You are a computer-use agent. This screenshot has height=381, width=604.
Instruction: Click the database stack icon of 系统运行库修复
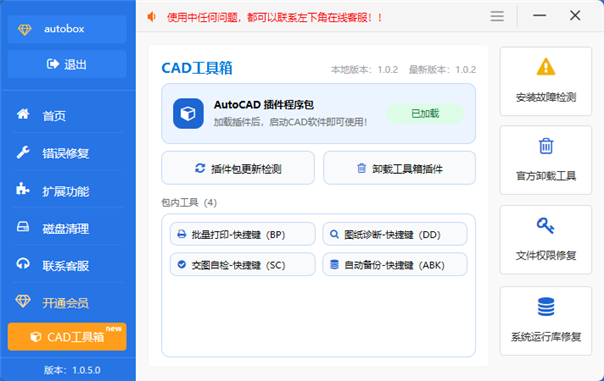pos(546,307)
